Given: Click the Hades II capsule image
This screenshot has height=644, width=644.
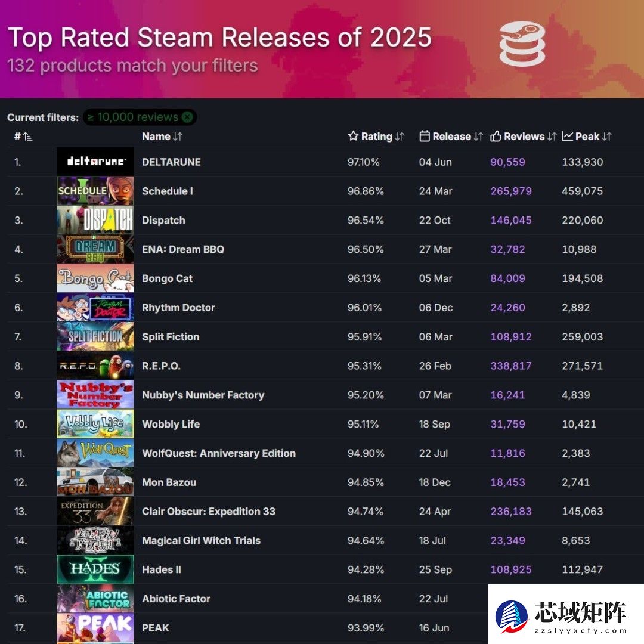Looking at the screenshot, I should coord(95,569).
